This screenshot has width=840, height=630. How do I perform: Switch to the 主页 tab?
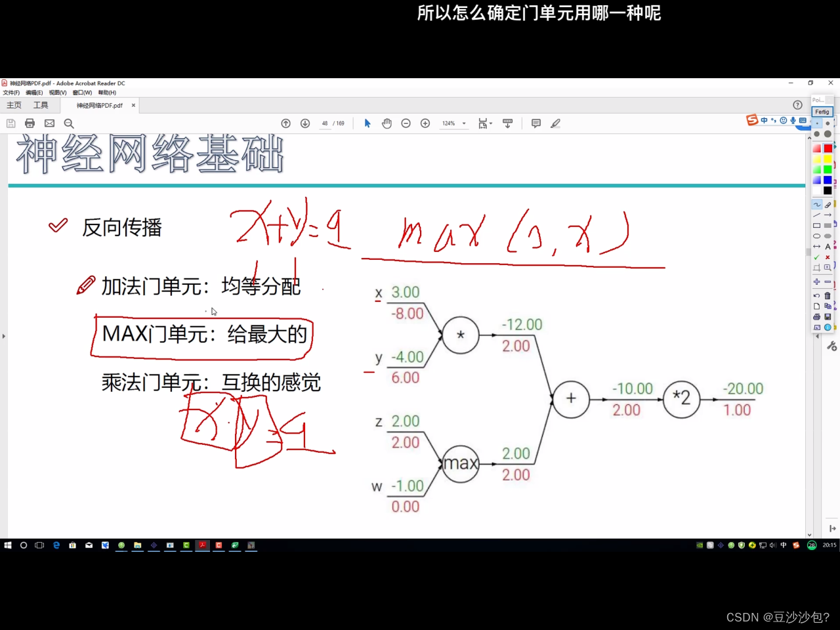[x=14, y=105]
